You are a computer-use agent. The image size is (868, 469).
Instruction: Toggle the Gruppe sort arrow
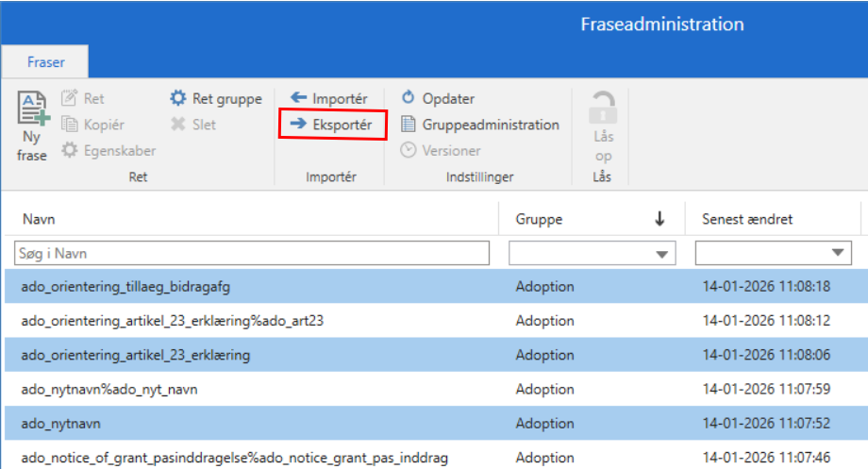(x=659, y=219)
